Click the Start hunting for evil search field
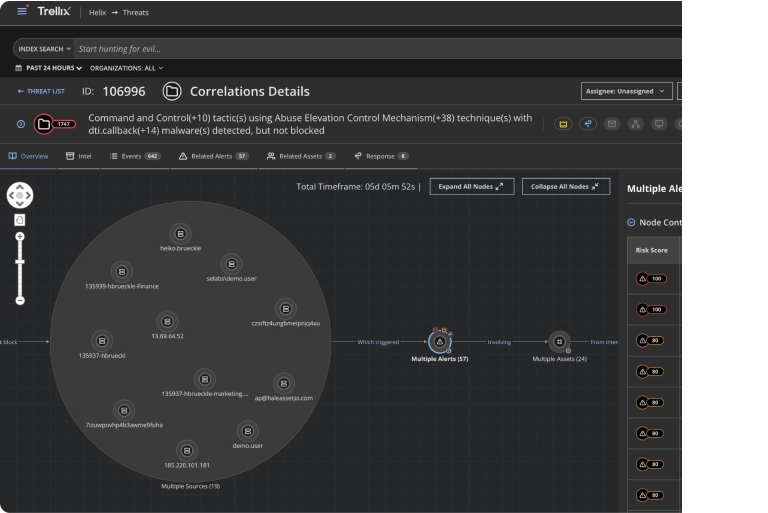Screen dimensions: 768x513 pos(377,49)
